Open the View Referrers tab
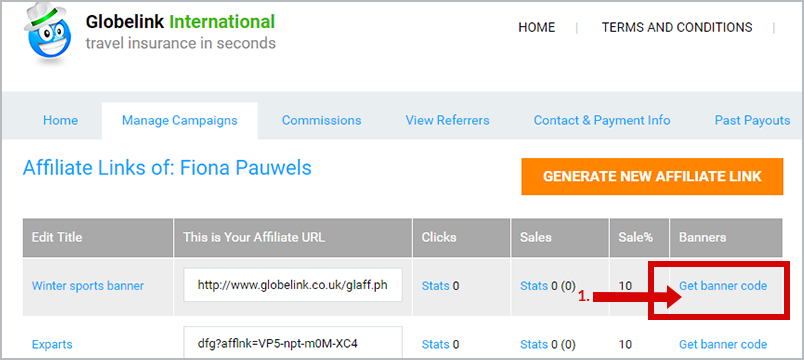Screen dimensions: 804x360 [447, 121]
